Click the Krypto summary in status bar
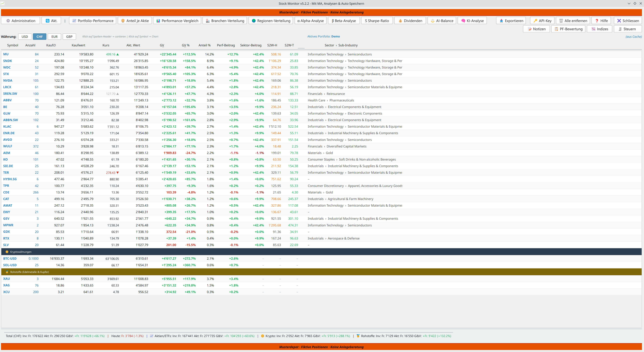Image resolution: width=644 pixels, height=352 pixels. tap(306, 336)
